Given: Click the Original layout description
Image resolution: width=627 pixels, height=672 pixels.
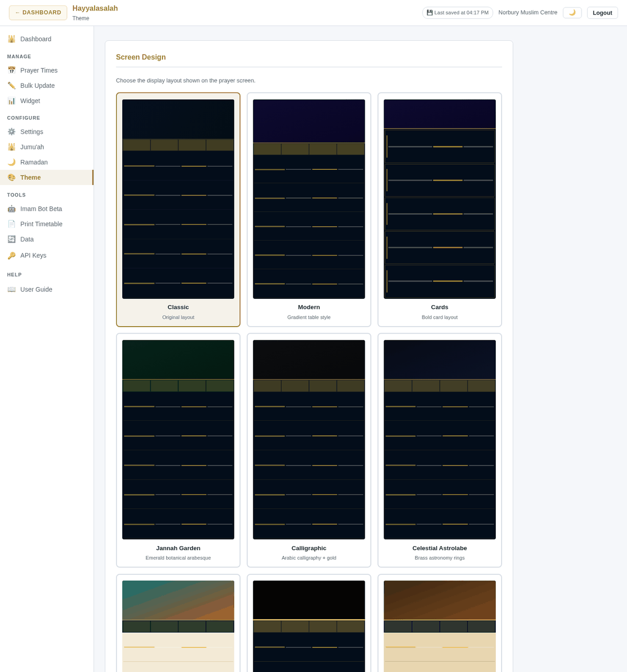Looking at the screenshot, I should [x=178, y=317].
